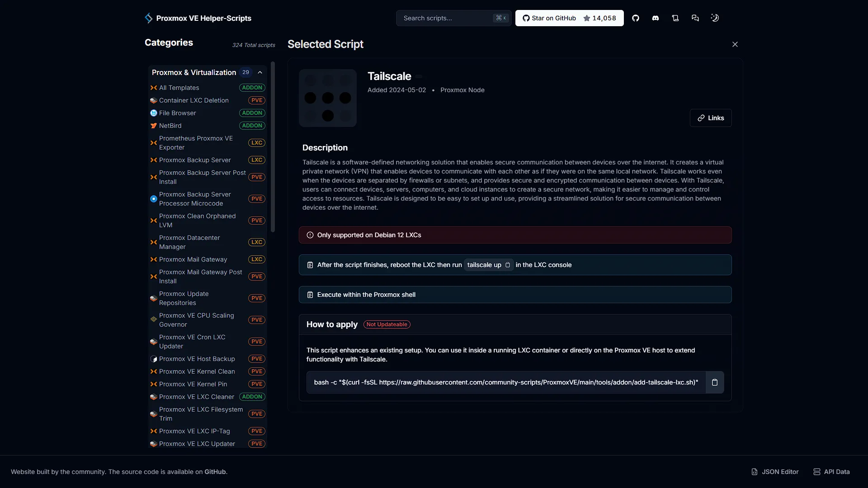Copy the bash install command
868x488 pixels.
[715, 382]
